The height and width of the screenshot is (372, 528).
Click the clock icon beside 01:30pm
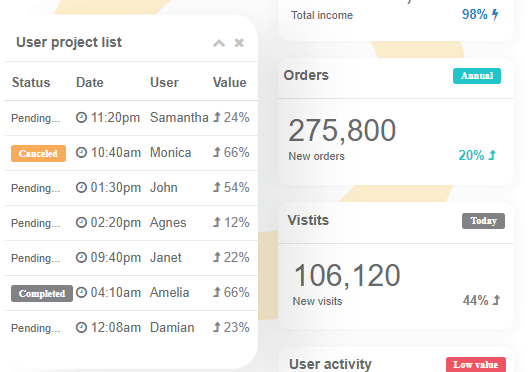(x=81, y=188)
